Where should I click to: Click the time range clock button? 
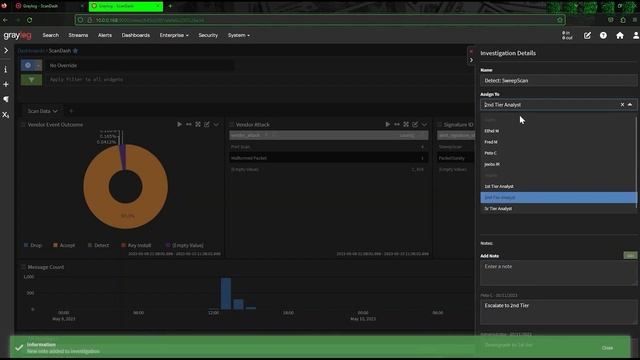click(28, 65)
